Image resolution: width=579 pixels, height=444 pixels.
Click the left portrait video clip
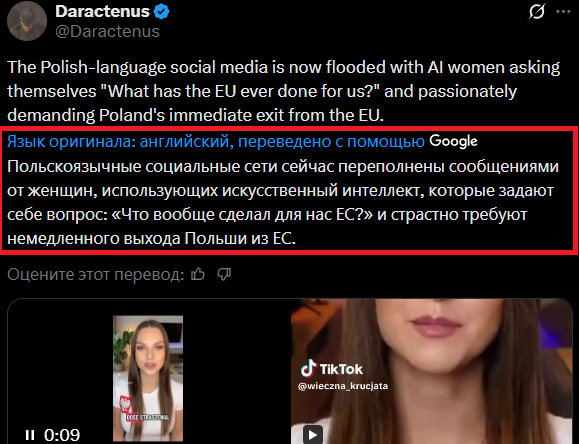pyautogui.click(x=148, y=378)
